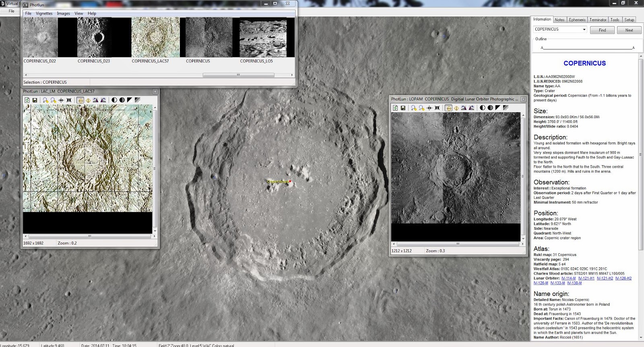The height and width of the screenshot is (347, 644).
Task: Increase brightness in LAC57 window
Action: pos(130,100)
